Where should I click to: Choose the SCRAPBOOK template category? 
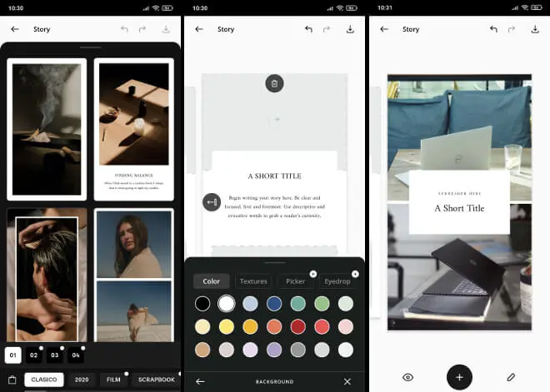[156, 380]
